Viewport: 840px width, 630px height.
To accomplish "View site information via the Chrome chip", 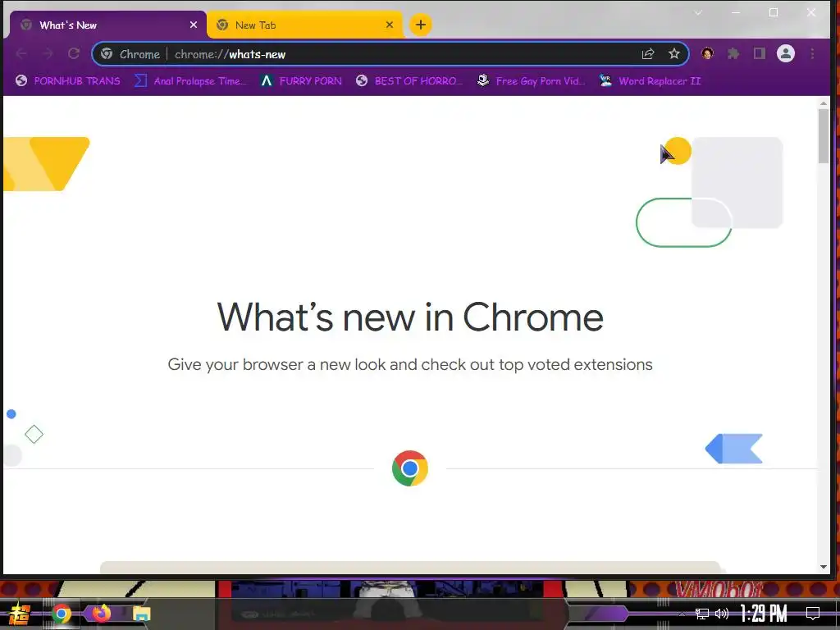I will tap(130, 54).
